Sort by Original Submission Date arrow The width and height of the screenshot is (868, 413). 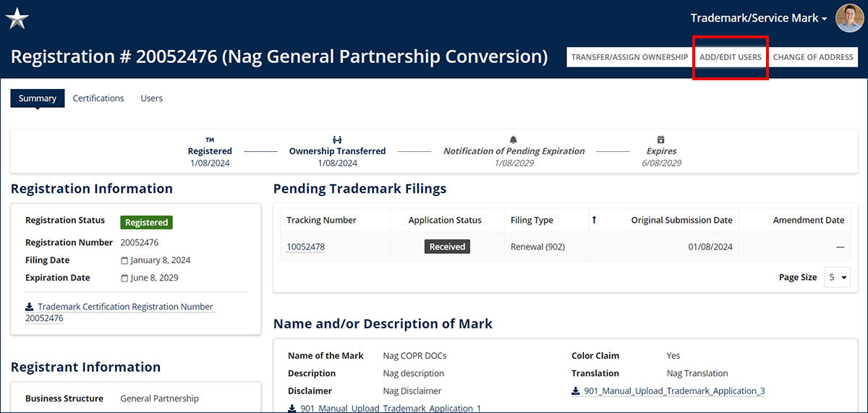[595, 220]
